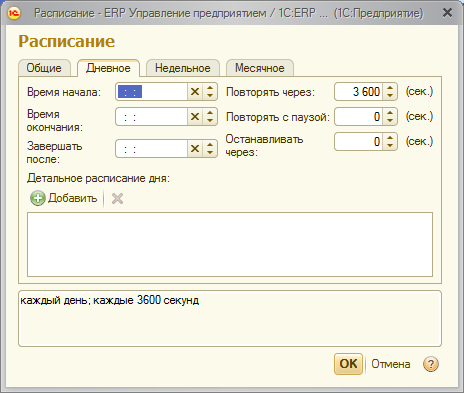Image resolution: width=464 pixels, height=393 pixels.
Task: Close the Расписание dialog window
Action: point(447,13)
